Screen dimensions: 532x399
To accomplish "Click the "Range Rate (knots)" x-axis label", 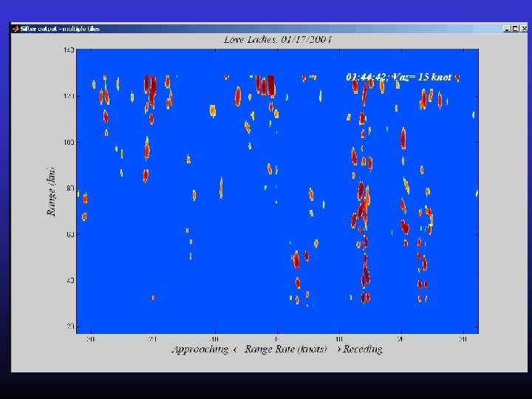I will point(286,349).
